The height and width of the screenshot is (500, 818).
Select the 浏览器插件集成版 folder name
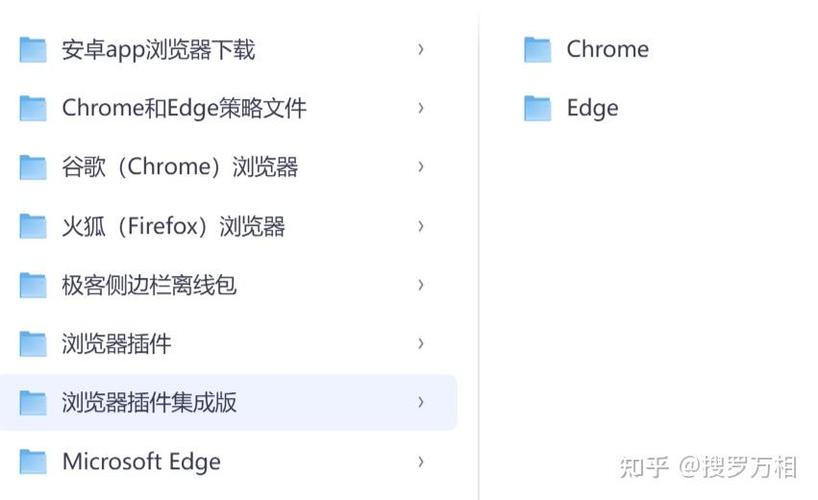pos(149,402)
